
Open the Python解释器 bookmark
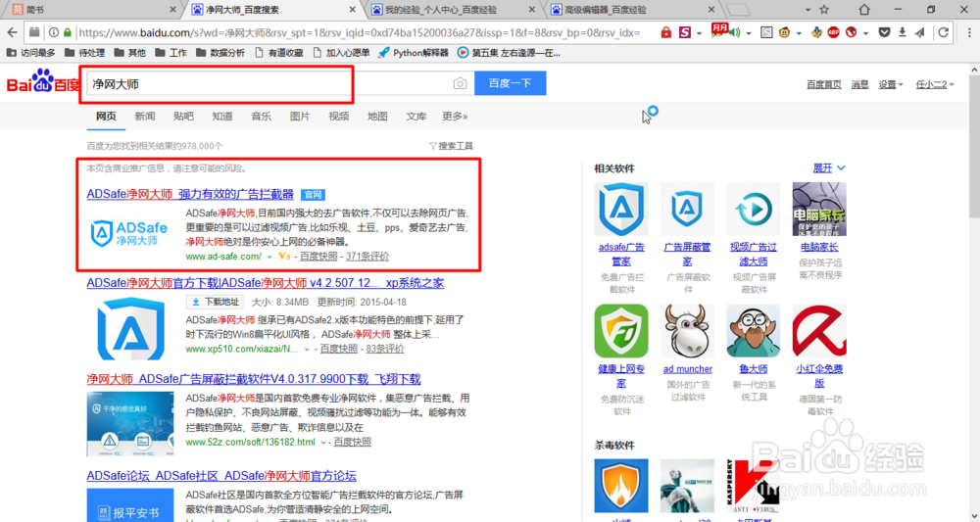414,53
